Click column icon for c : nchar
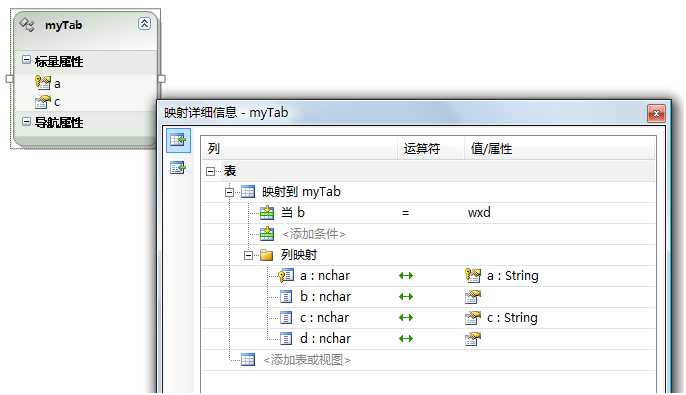This screenshot has height=395, width=686. click(286, 318)
